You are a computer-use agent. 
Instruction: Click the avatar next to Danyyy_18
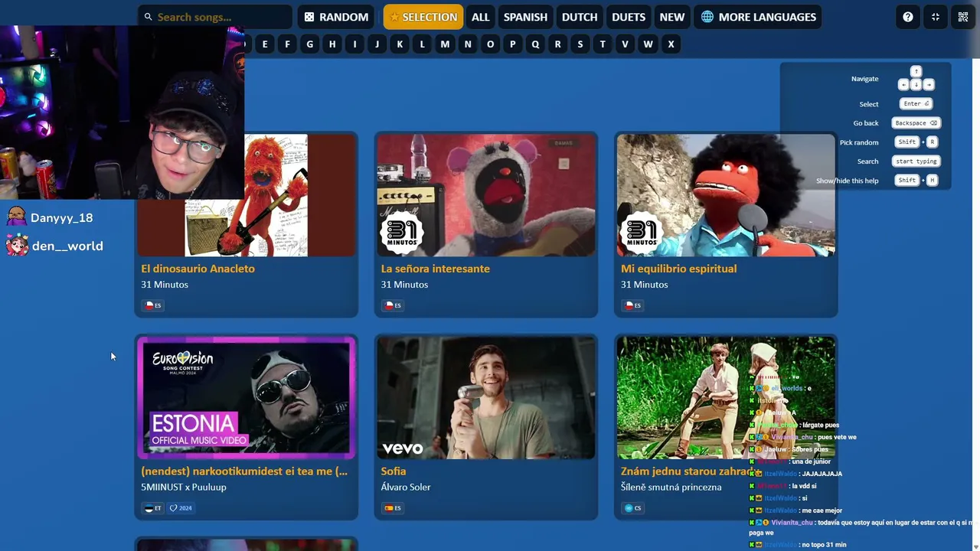pyautogui.click(x=17, y=217)
